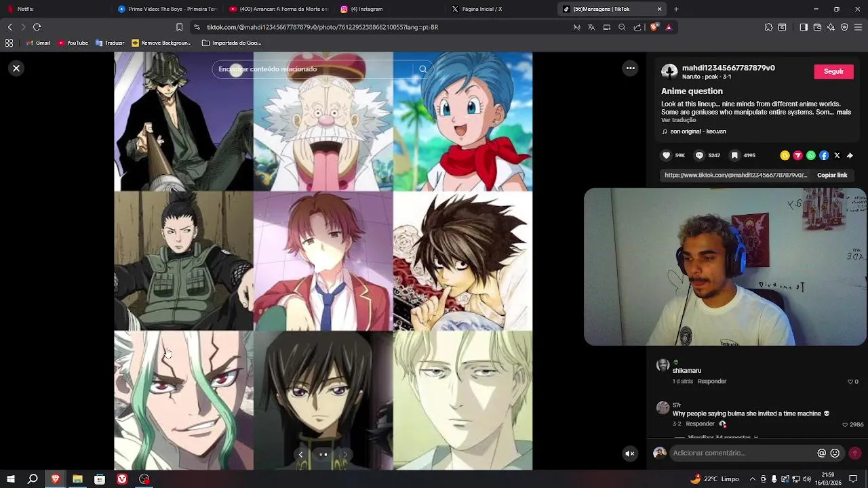Viewport: 868px width, 488px height.
Task: Switch to the Página Inicial / X tab
Action: coord(502,9)
